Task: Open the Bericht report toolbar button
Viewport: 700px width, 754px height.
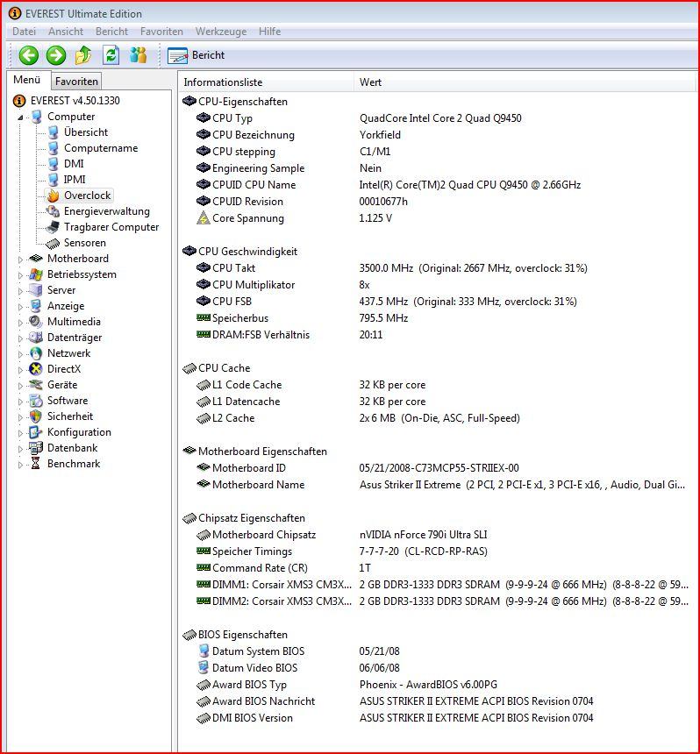Action: coord(196,55)
